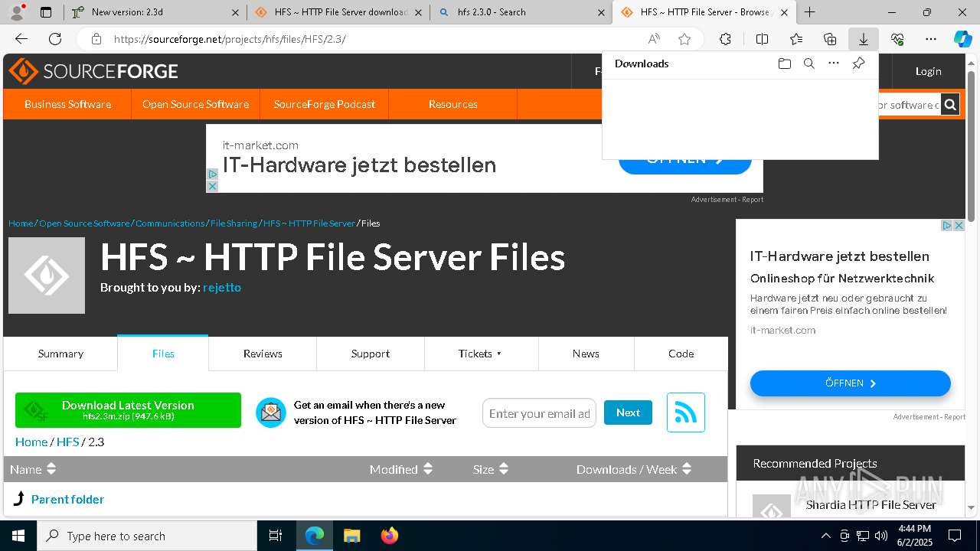Open the Summary tab

(x=60, y=354)
